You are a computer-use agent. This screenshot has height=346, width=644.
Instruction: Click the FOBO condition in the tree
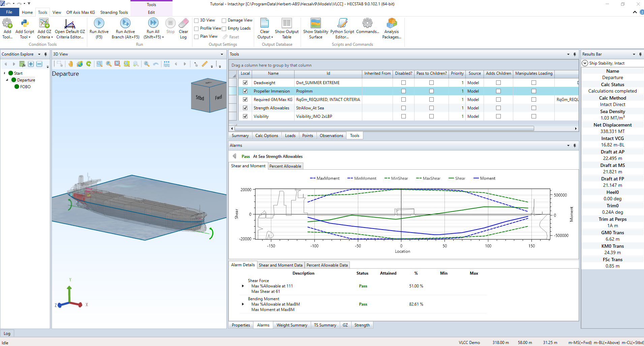tap(25, 87)
